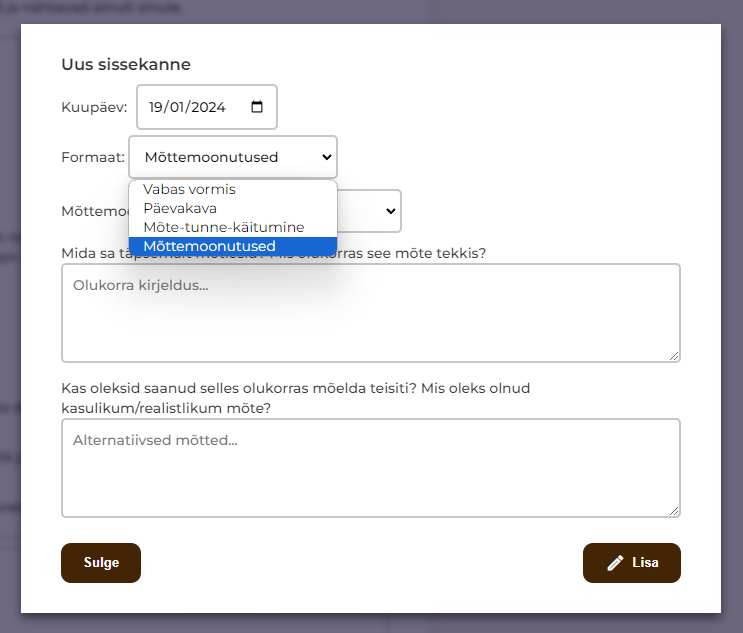Select Mõte-tunne-käitumine from the list
This screenshot has height=633, width=743.
pos(223,227)
